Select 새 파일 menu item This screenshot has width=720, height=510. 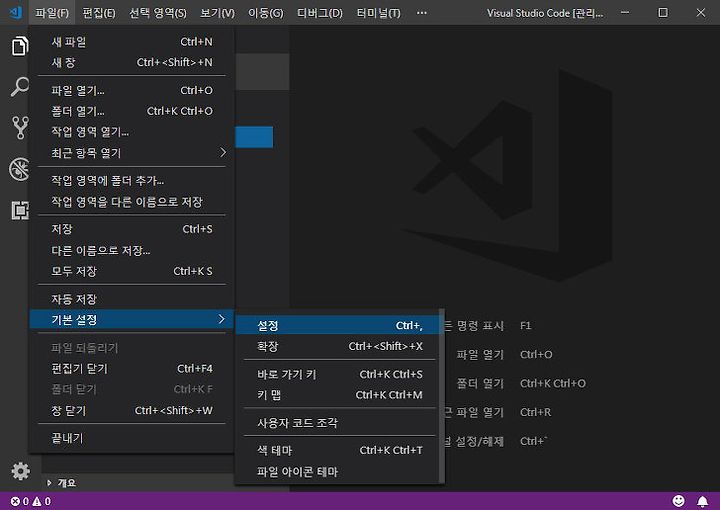132,42
